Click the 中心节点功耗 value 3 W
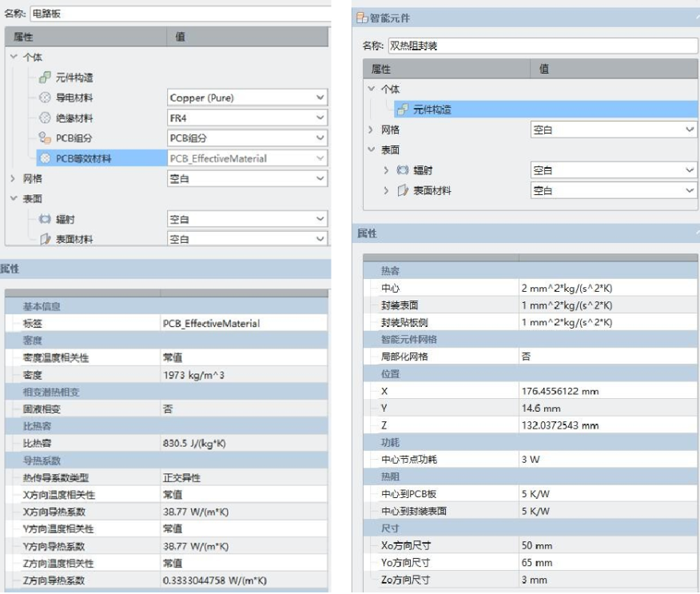700x594 pixels. 607,459
